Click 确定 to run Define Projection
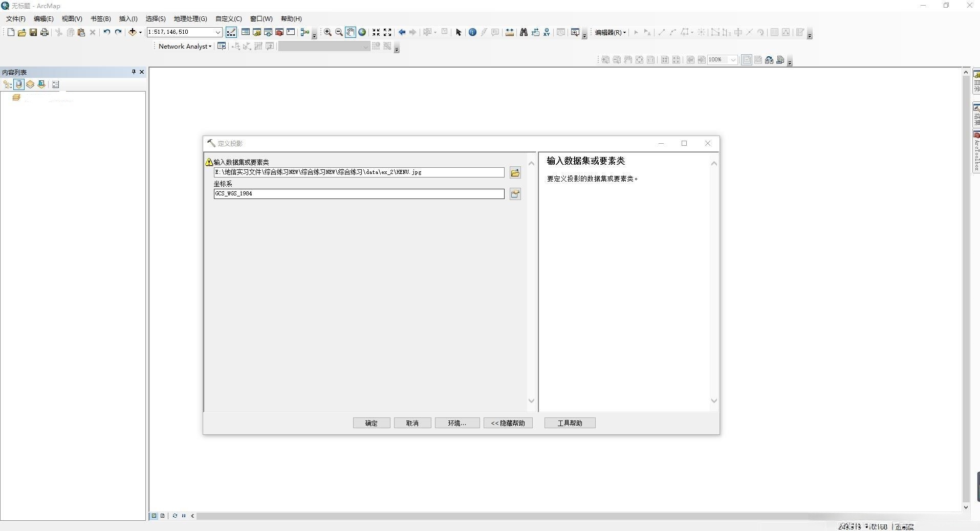Image resolution: width=980 pixels, height=531 pixels. (x=372, y=423)
